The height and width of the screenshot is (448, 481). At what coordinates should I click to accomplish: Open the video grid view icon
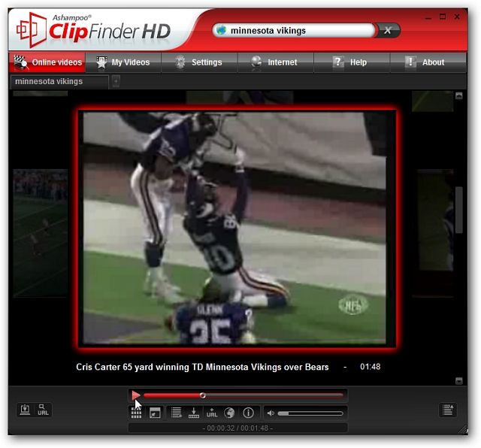tap(136, 413)
